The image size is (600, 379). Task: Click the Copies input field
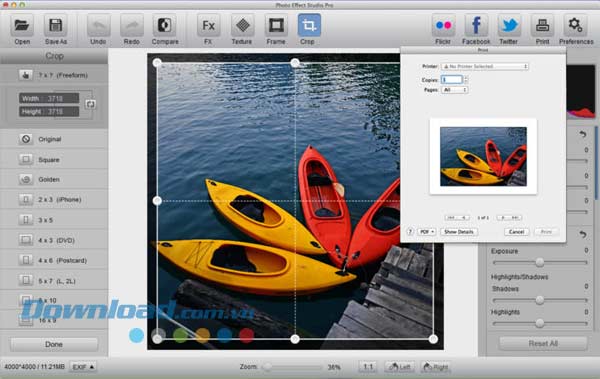click(452, 80)
